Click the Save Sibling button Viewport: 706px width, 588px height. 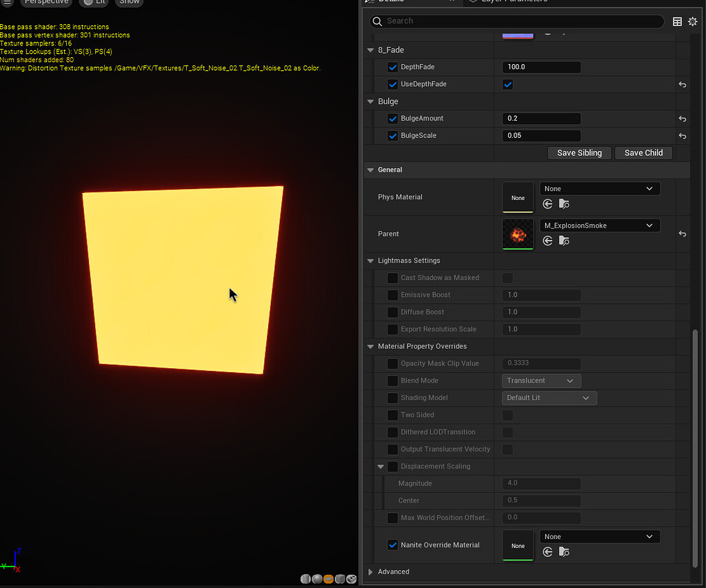(x=579, y=152)
